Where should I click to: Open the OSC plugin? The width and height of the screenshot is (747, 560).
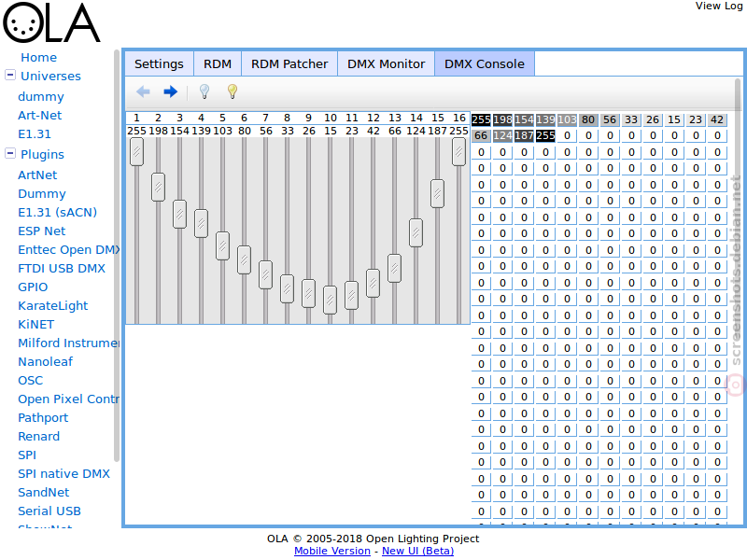31,381
